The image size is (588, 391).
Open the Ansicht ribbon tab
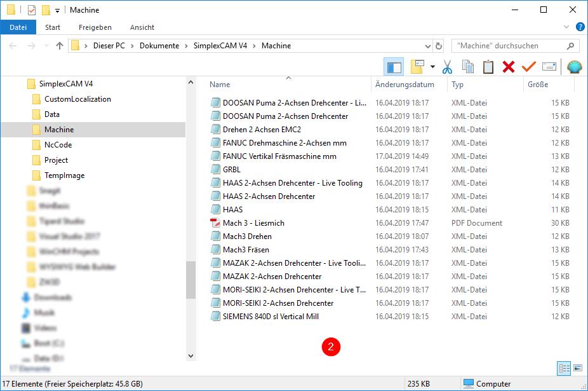point(142,27)
